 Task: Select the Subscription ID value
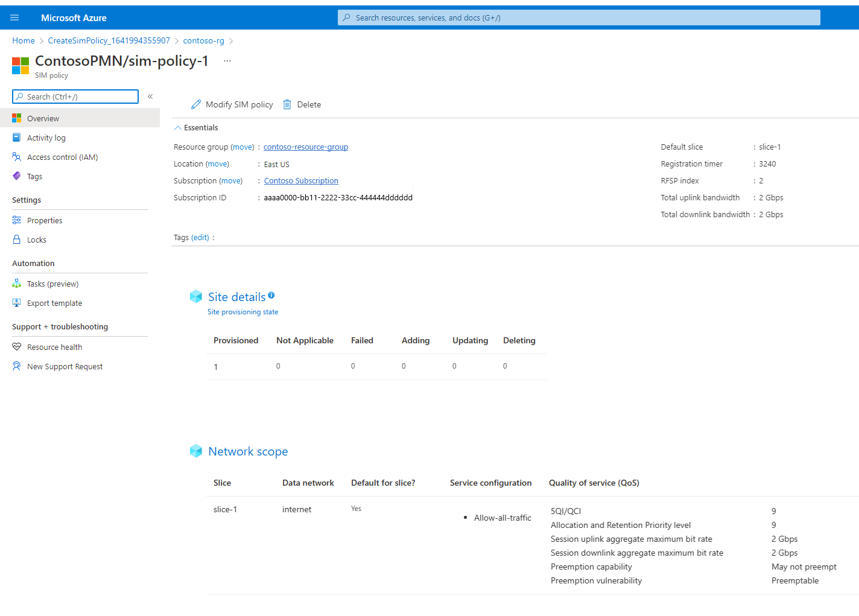coord(338,197)
